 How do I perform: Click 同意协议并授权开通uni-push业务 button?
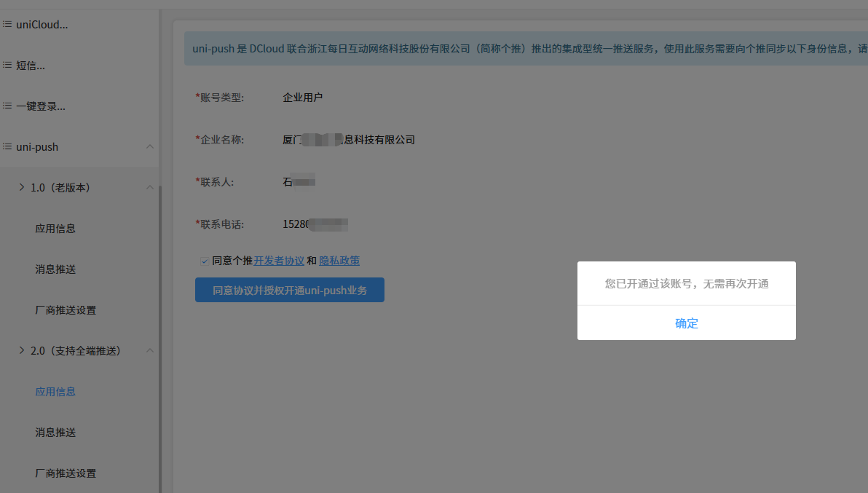coord(290,290)
